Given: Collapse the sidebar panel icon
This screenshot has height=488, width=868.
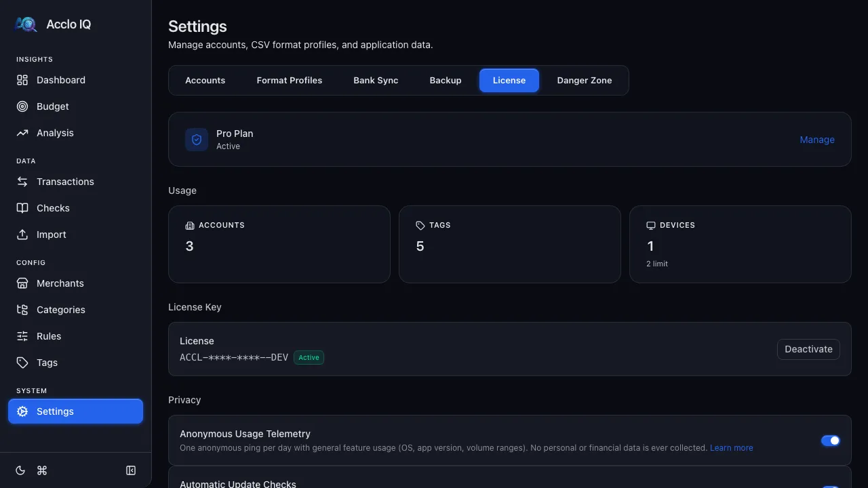Looking at the screenshot, I should [x=131, y=470].
